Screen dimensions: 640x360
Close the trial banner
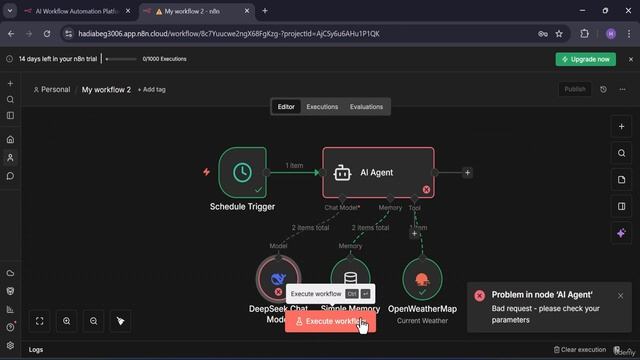631,59
